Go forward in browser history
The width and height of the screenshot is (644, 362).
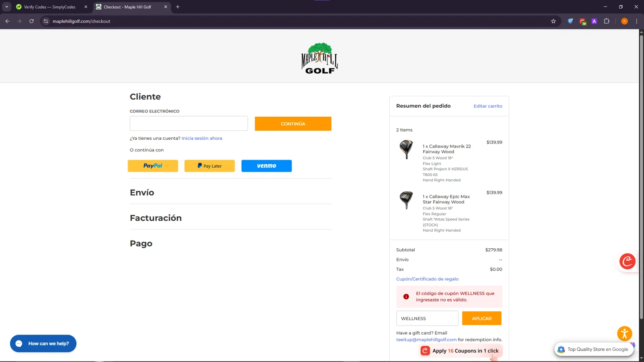[x=19, y=21]
